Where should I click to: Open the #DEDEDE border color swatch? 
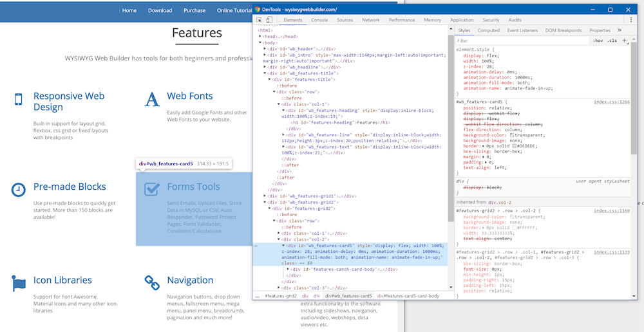point(514,145)
